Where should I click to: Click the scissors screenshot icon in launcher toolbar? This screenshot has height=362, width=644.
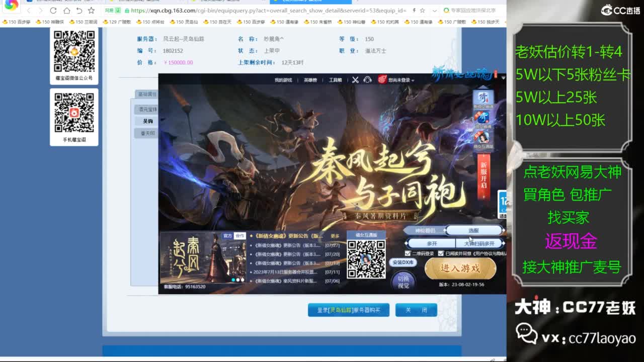point(355,80)
